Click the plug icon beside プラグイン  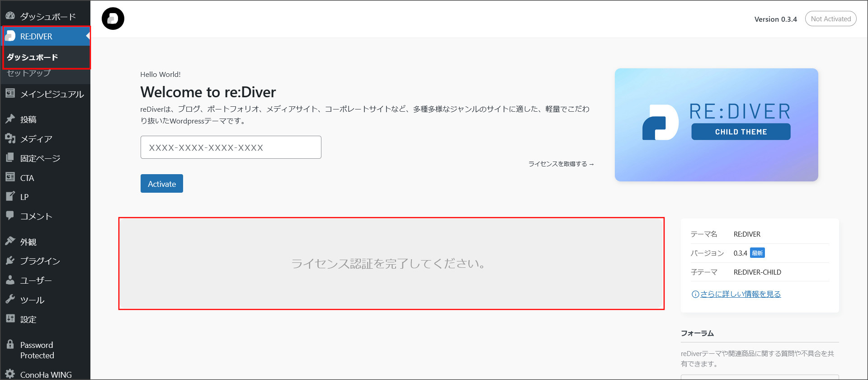click(10, 261)
